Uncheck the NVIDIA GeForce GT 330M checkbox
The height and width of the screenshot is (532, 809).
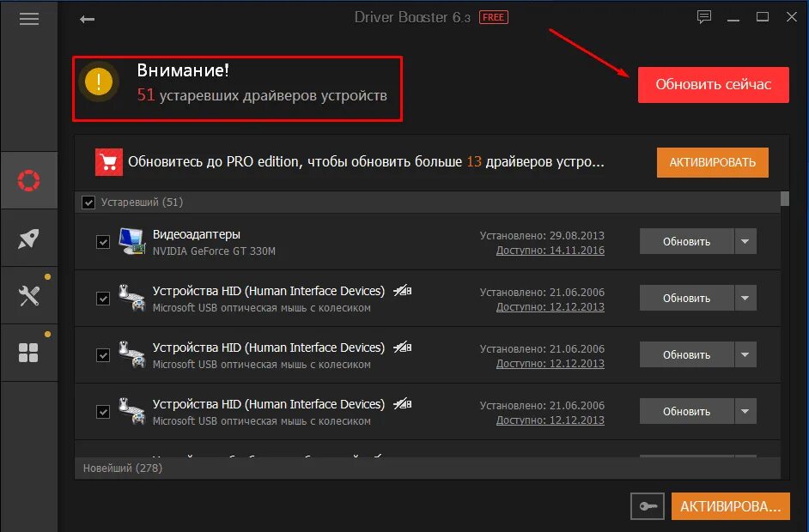point(103,242)
